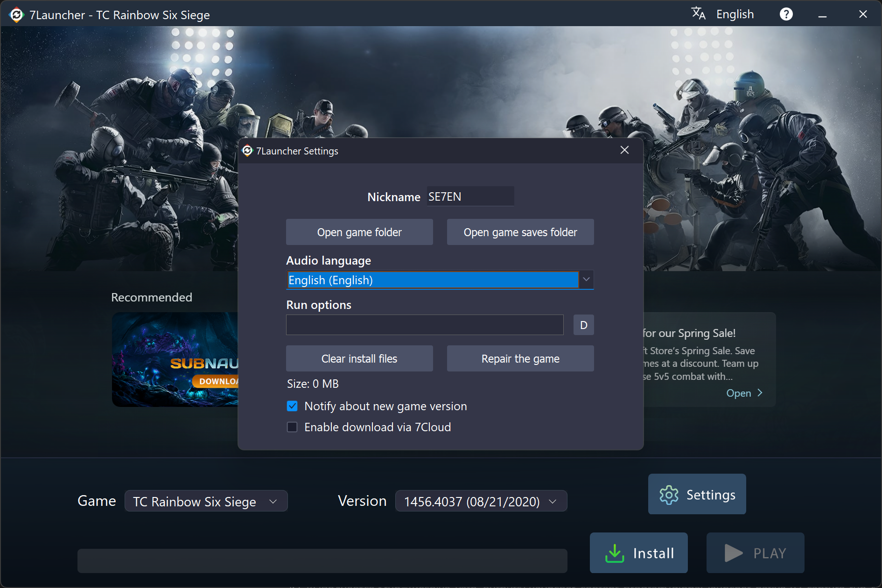Image resolution: width=882 pixels, height=588 pixels.
Task: Open the Subnautica recommended thumbnail
Action: click(175, 359)
